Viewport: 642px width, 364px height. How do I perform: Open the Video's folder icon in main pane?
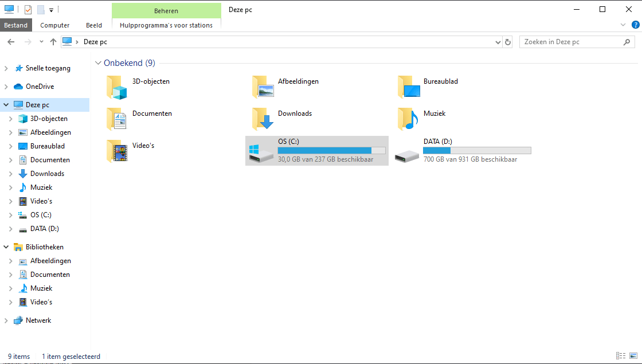tap(117, 151)
